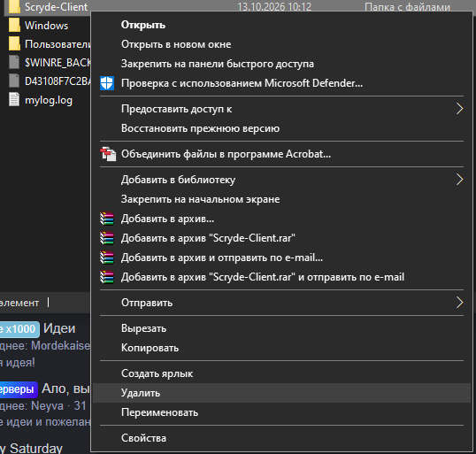Select "Добавить в архив и отправить по e-mail..."
The width and height of the screenshot is (476, 454).
(x=281, y=258)
